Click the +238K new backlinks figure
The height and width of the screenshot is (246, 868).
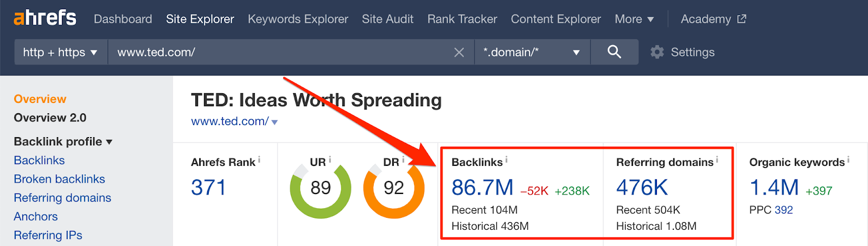tap(572, 191)
